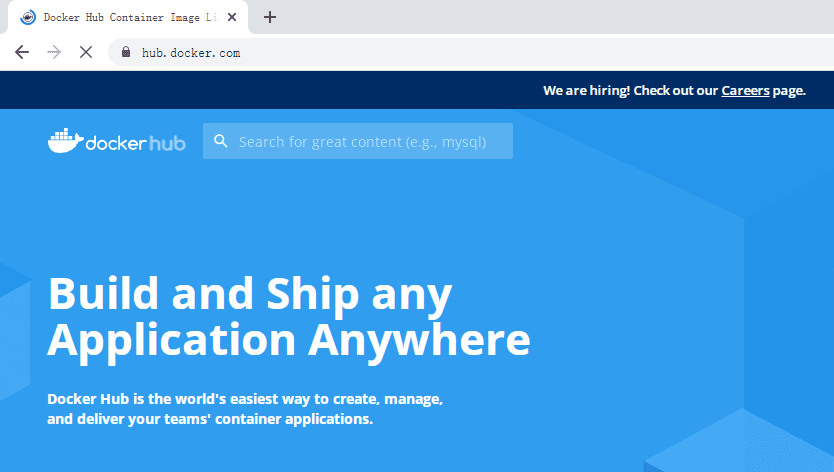Click the 'docker hub' wordmark text
This screenshot has width=834, height=472.
click(135, 143)
